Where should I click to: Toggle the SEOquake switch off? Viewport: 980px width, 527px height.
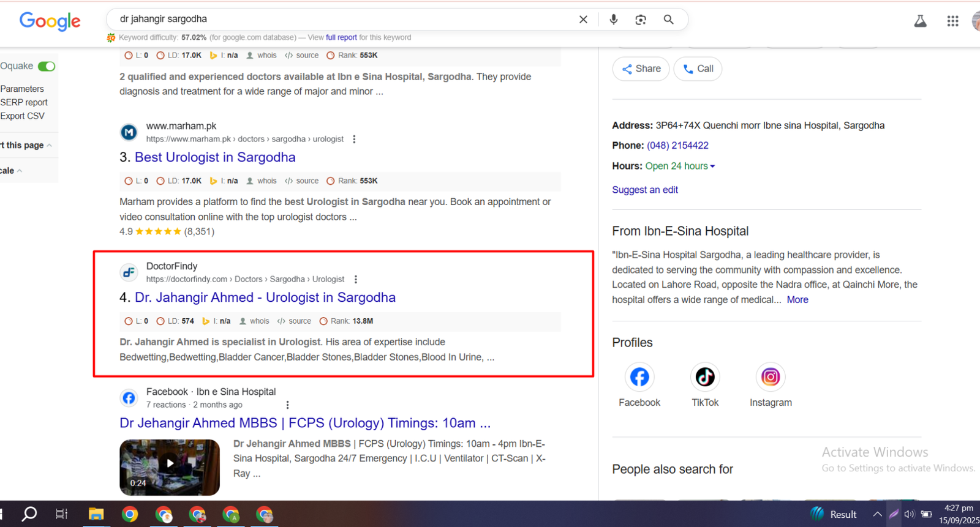[x=47, y=66]
